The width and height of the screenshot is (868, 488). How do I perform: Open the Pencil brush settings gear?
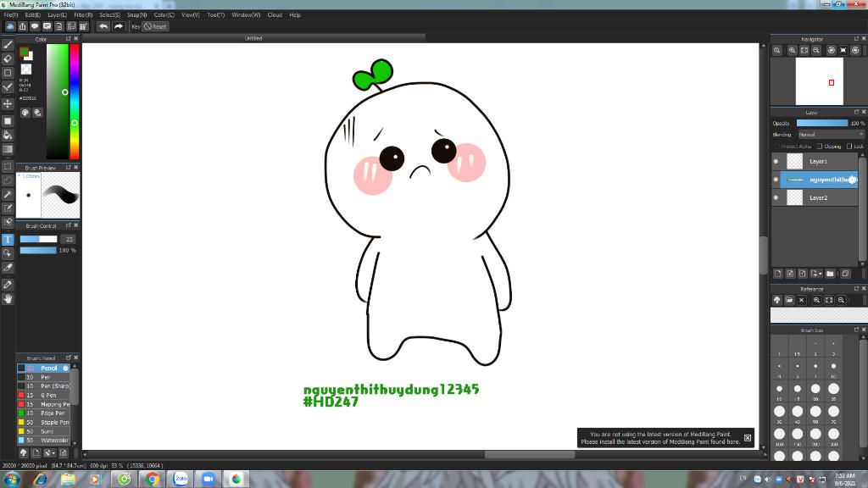point(65,368)
